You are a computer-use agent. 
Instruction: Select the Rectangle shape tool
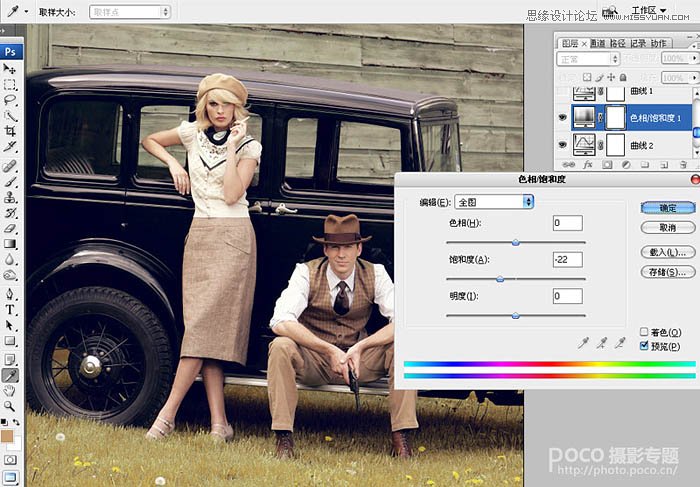click(x=9, y=341)
